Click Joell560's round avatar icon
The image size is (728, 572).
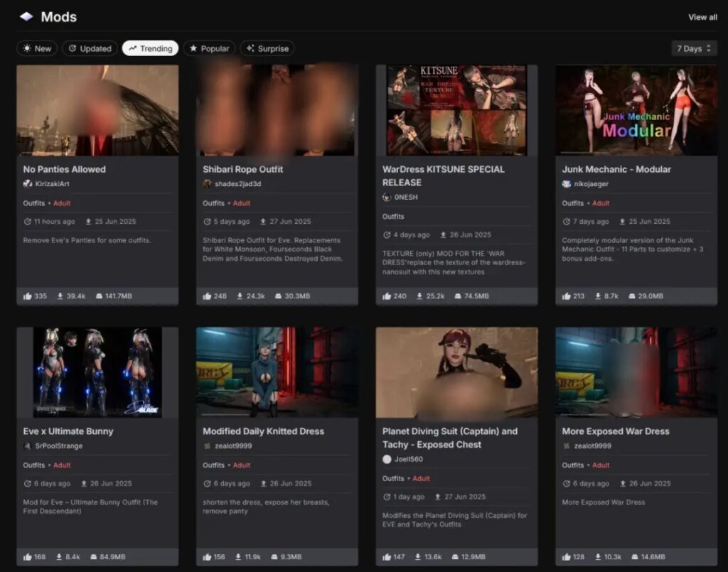387,459
